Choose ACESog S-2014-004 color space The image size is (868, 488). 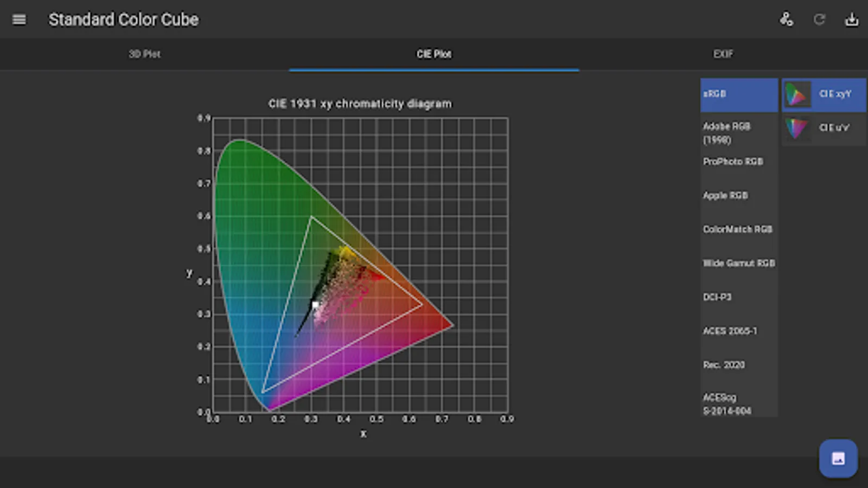pyautogui.click(x=739, y=404)
